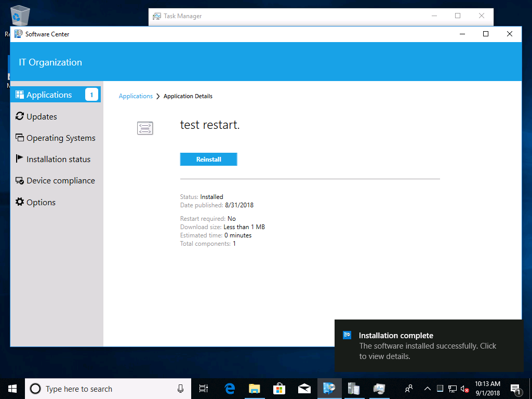
Task: Open File Explorer from taskbar
Action: click(254, 389)
